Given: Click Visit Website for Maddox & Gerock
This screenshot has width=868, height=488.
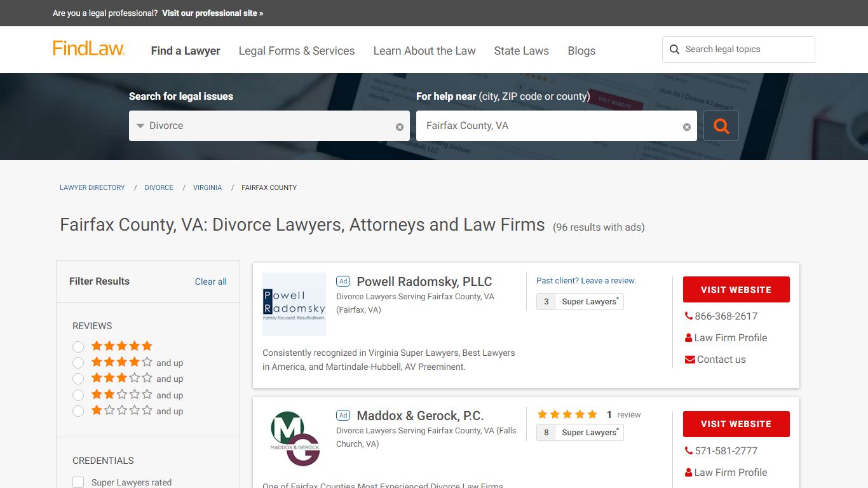Looking at the screenshot, I should tap(736, 424).
